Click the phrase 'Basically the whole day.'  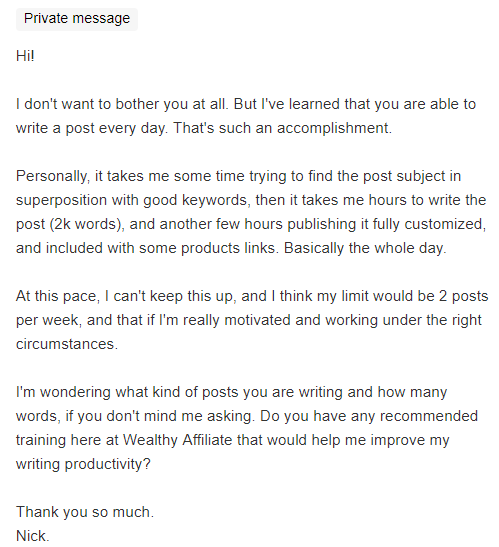365,248
